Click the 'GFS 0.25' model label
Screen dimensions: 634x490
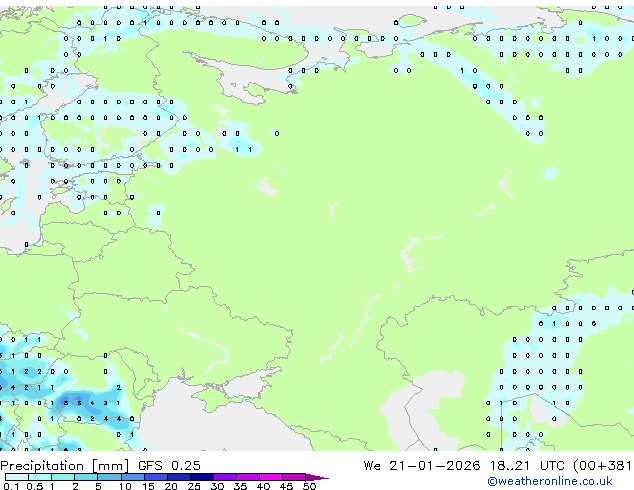pyautogui.click(x=169, y=466)
